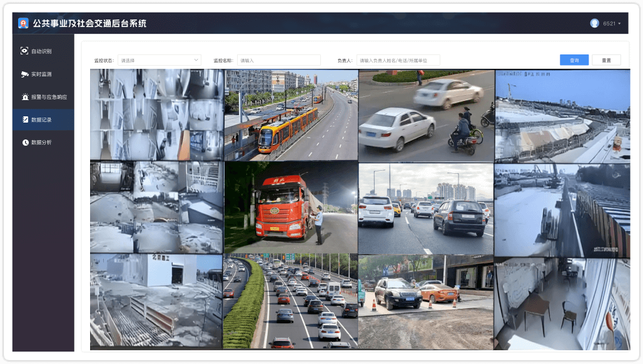Screen dimensions: 643x364
Task: Open the 监控状态 select dropdown
Action: point(159,60)
